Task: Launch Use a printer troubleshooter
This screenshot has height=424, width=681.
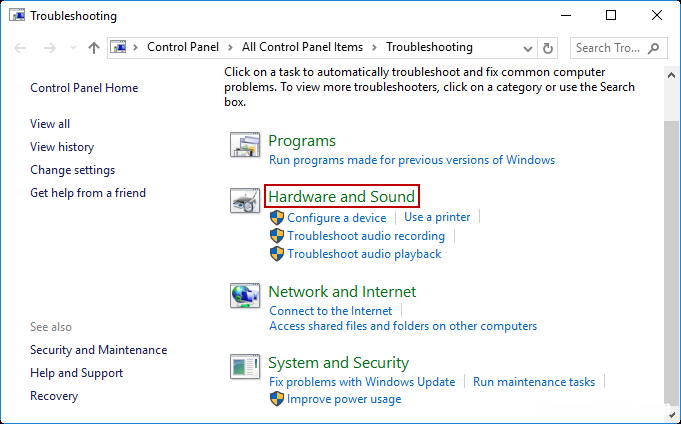Action: point(437,217)
